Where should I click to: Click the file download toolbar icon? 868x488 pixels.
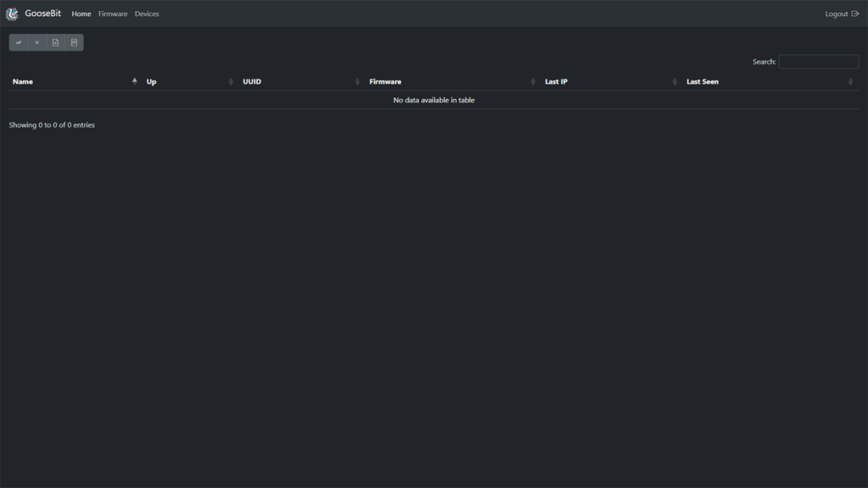click(55, 42)
